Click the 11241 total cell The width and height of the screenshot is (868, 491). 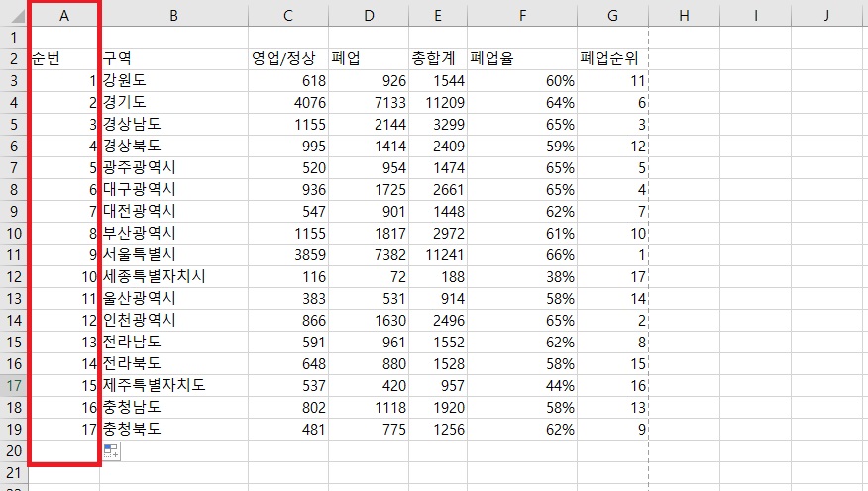[438, 255]
